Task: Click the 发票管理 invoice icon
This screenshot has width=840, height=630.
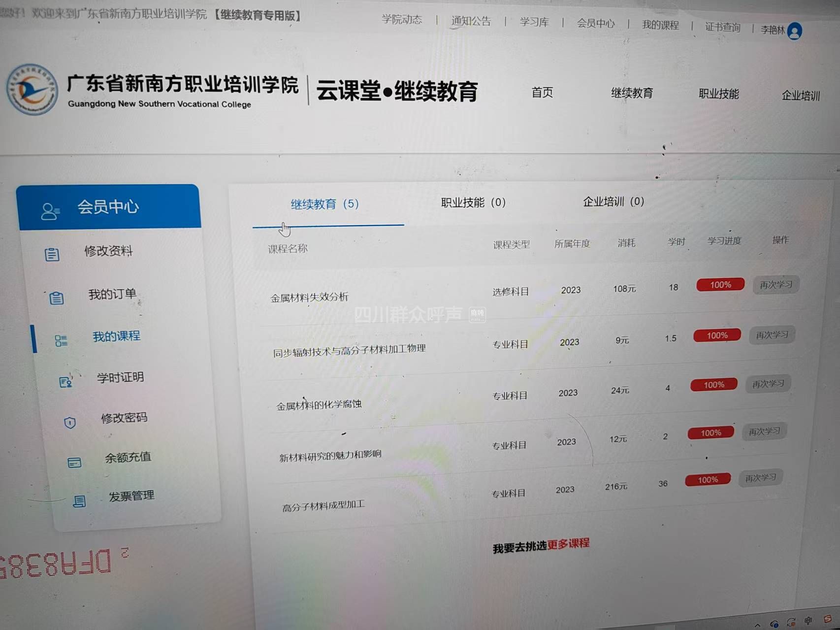Action: click(79, 501)
